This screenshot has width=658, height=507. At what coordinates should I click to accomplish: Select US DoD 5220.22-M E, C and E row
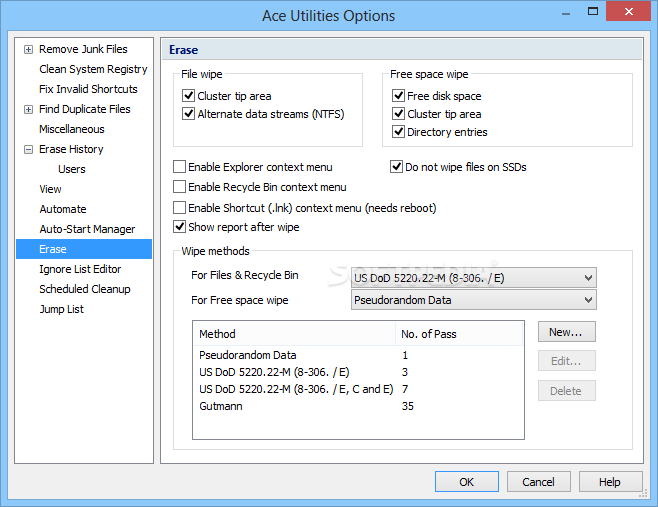click(358, 389)
